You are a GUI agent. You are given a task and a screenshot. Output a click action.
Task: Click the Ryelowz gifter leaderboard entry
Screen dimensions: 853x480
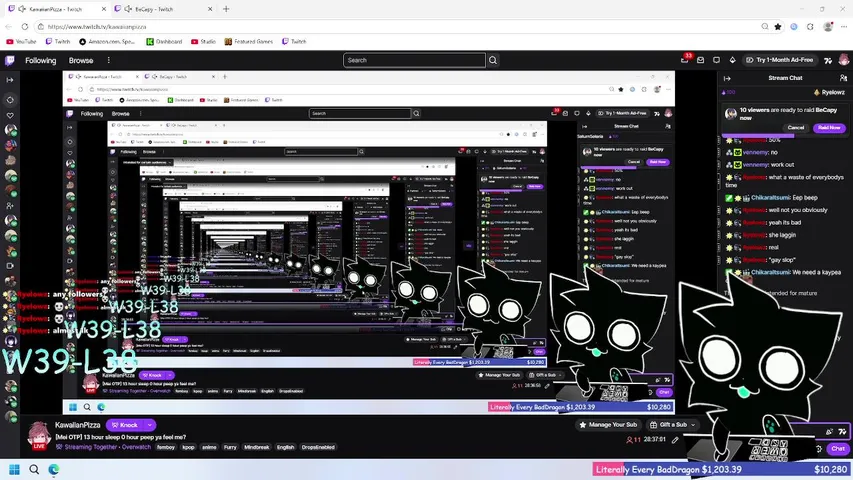(x=829, y=93)
